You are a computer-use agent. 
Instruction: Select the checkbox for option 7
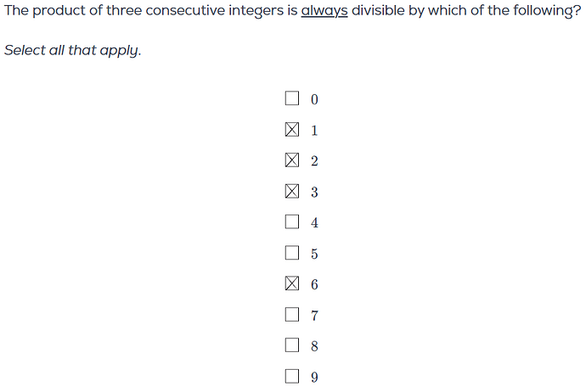(292, 315)
